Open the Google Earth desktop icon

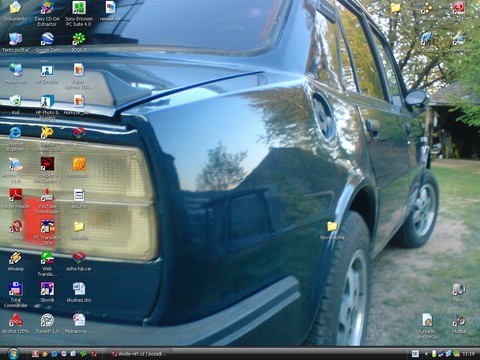(47, 43)
